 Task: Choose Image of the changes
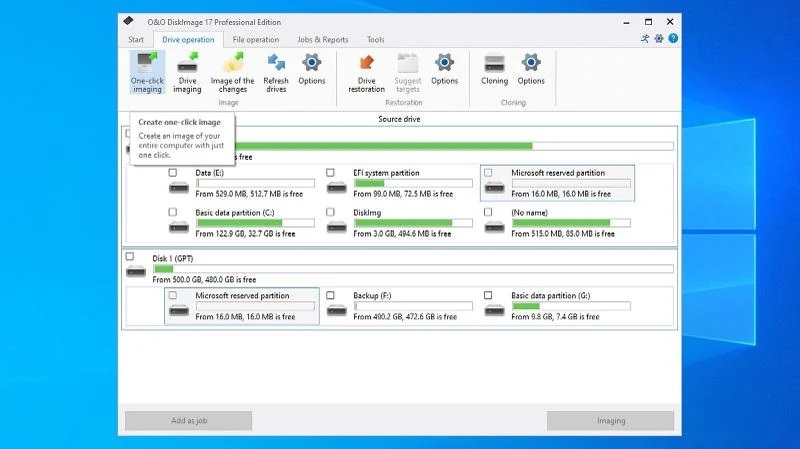(232, 72)
